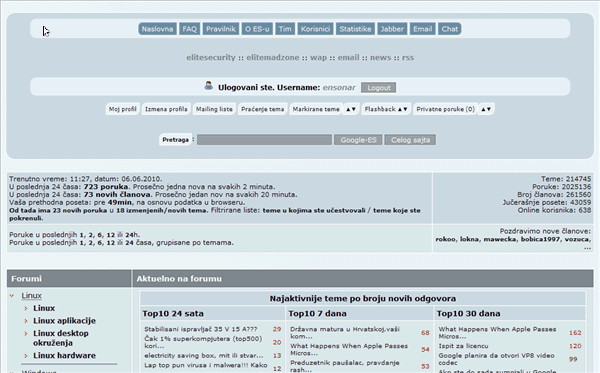600x373 pixels.
Task: Open the Chat page
Action: tap(450, 29)
